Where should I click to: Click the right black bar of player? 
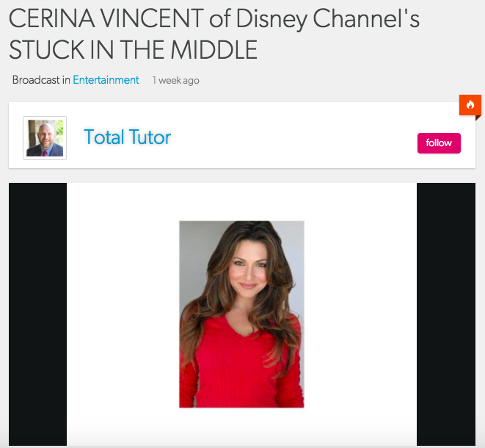tap(446, 314)
